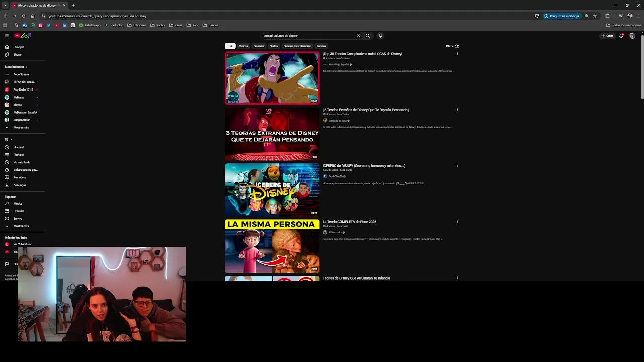Open options menu for Iceberg de Disney video
The image size is (644, 362).
457,165
